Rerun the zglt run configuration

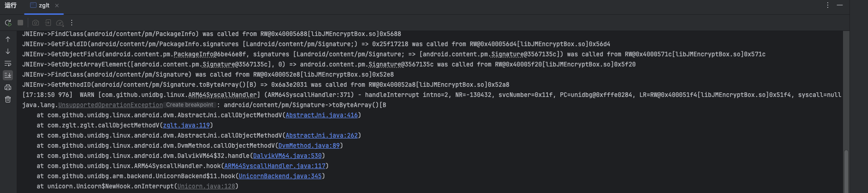8,23
